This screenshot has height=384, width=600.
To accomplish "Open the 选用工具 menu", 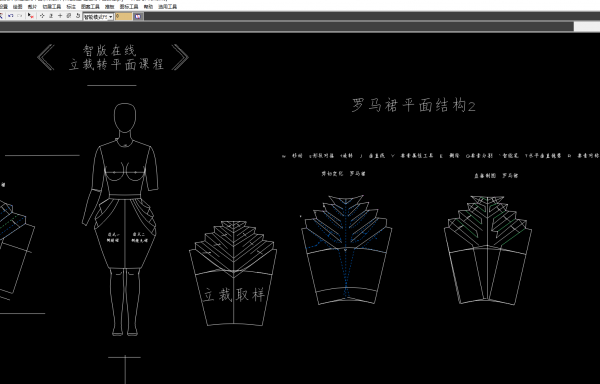I will (x=168, y=7).
